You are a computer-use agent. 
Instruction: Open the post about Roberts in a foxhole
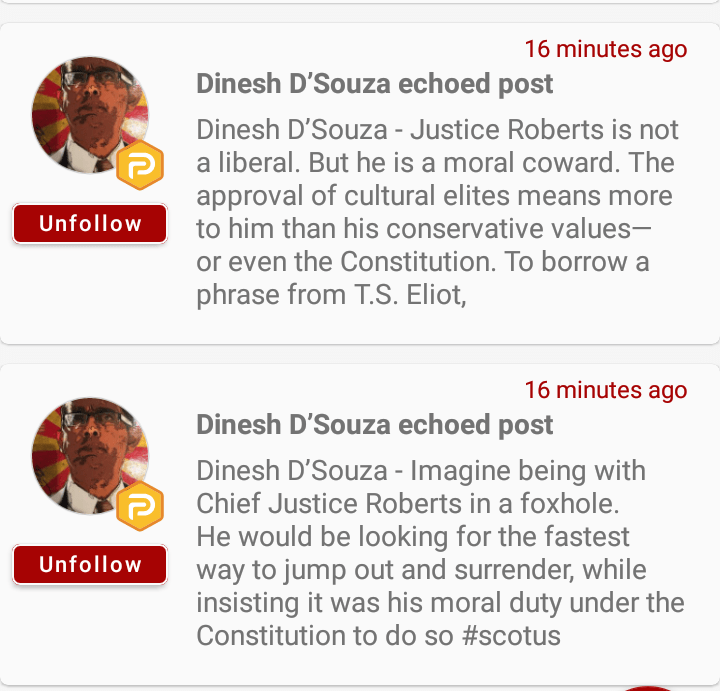tap(440, 553)
